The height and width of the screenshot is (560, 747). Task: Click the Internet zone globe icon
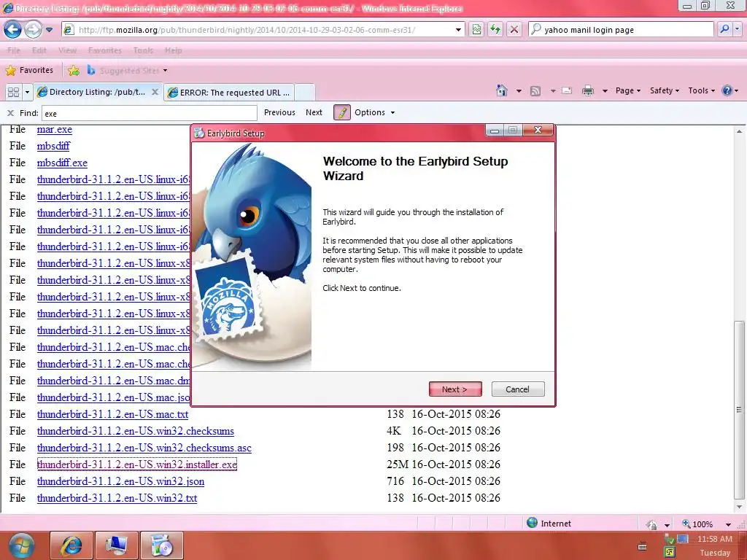pos(532,523)
